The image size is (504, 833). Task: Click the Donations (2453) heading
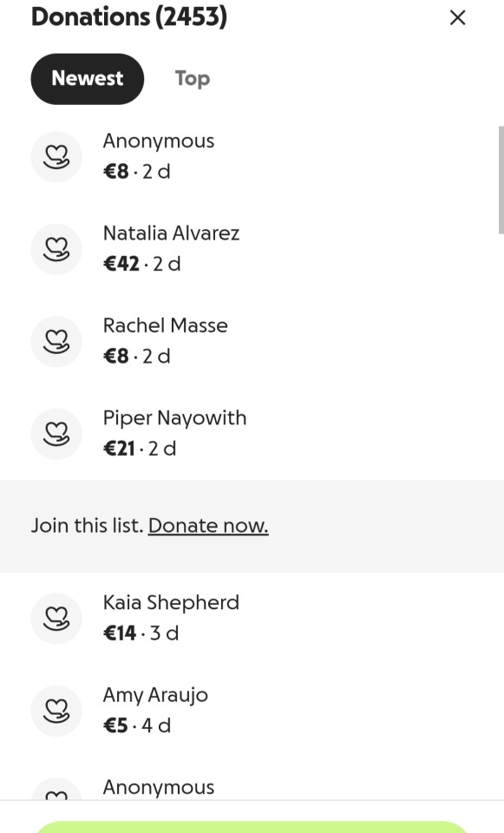click(x=129, y=16)
